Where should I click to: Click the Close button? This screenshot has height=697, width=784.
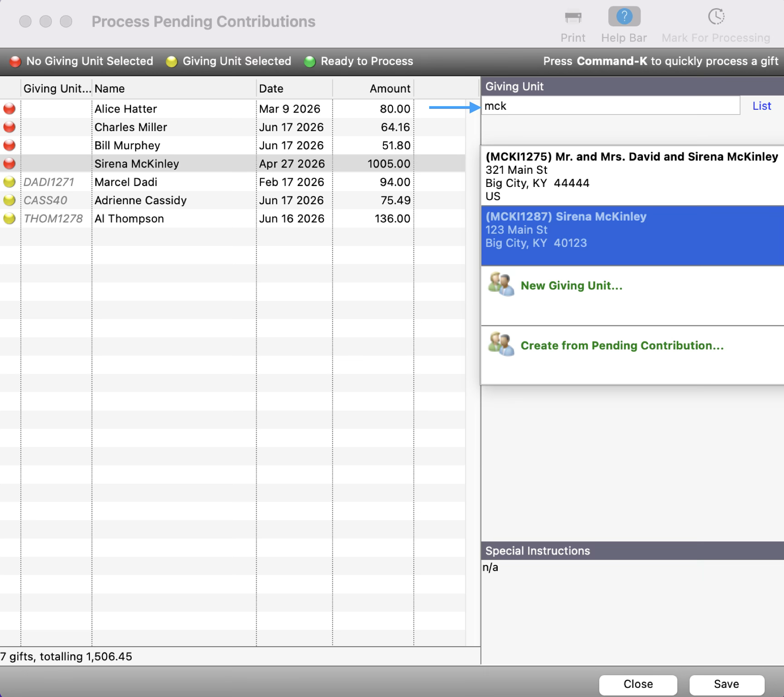click(638, 684)
